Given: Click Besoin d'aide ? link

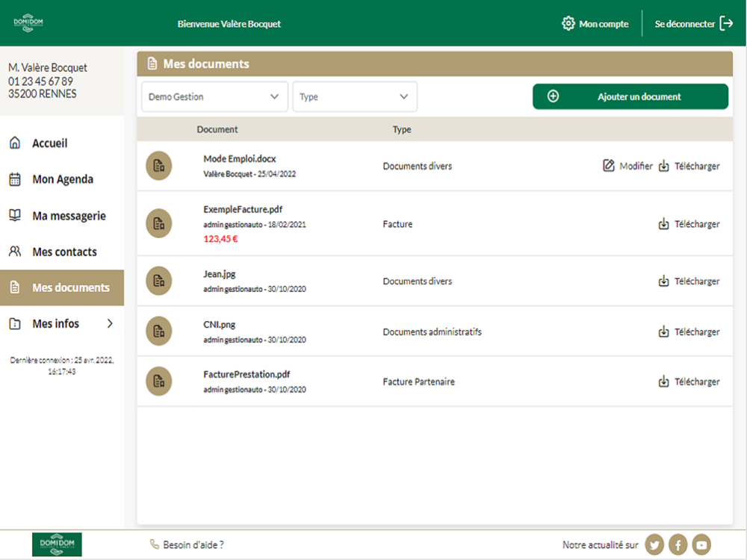Looking at the screenshot, I should pos(193,545).
